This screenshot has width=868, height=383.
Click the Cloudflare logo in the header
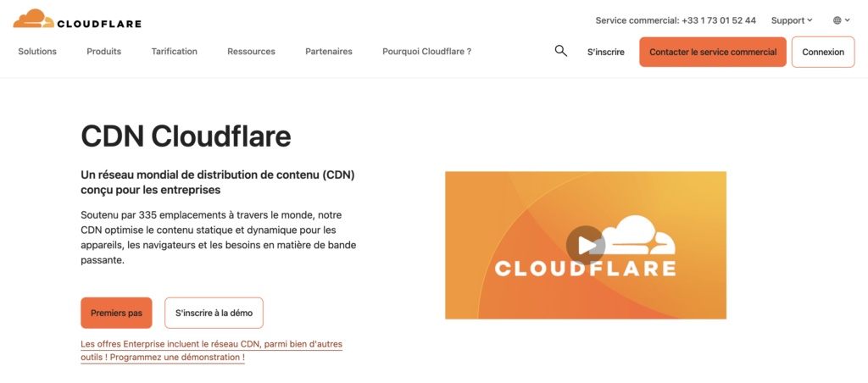tap(78, 19)
